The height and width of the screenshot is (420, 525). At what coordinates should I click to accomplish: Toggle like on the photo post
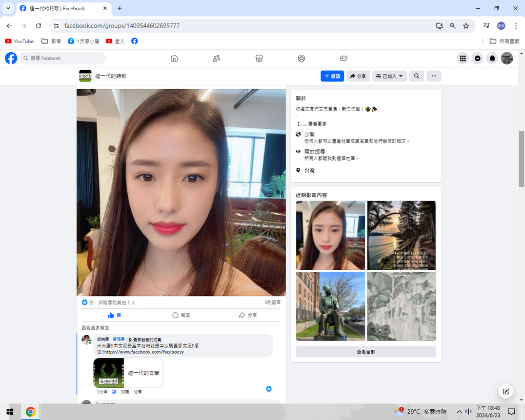click(x=114, y=315)
